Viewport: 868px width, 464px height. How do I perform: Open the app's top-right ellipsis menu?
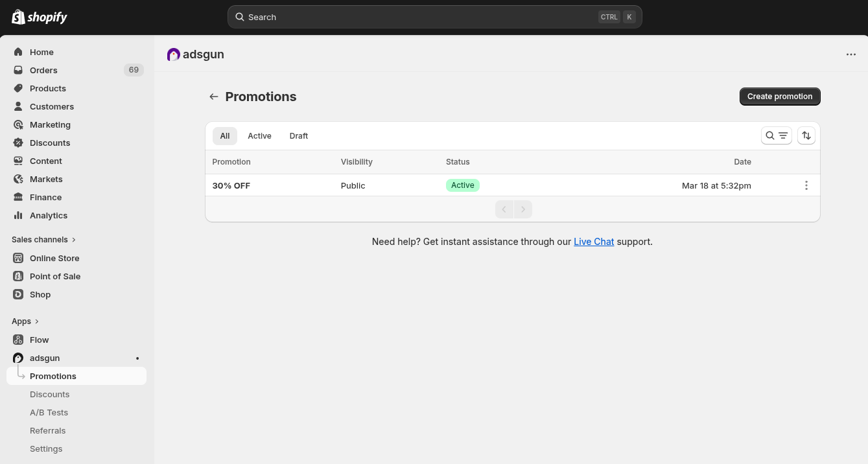(850, 54)
